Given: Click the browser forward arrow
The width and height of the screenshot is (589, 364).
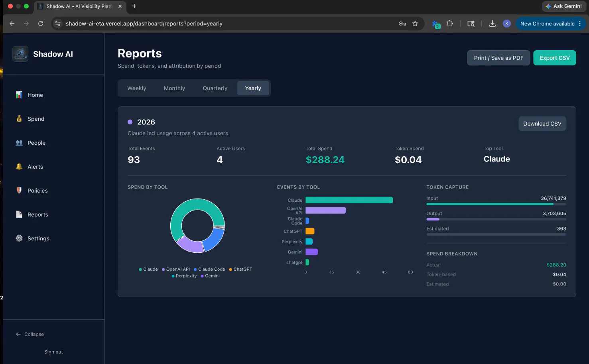Looking at the screenshot, I should (x=26, y=24).
